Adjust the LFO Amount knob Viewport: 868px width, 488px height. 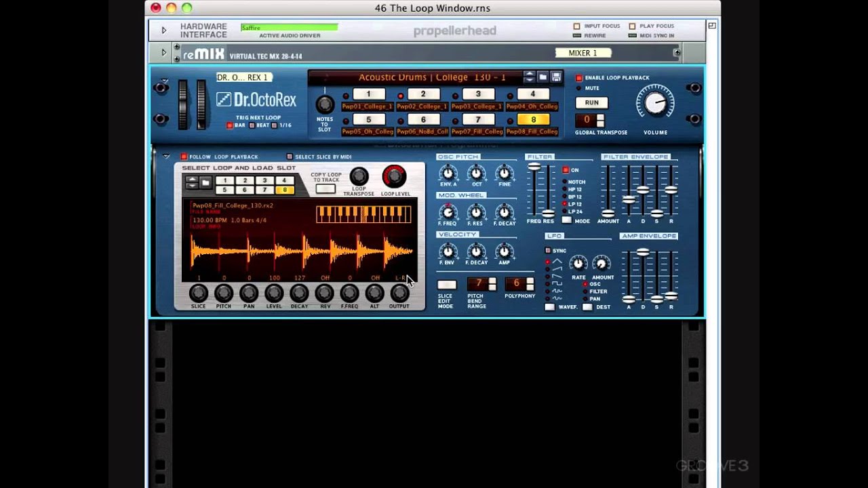[601, 264]
